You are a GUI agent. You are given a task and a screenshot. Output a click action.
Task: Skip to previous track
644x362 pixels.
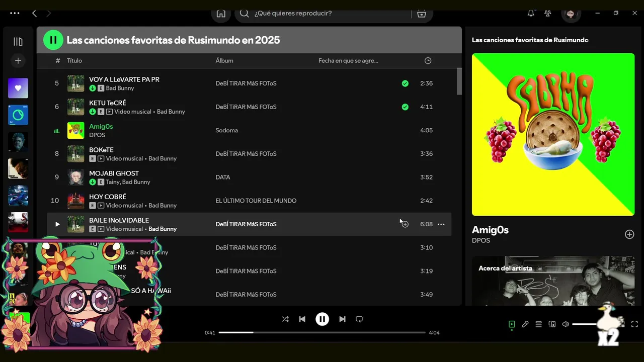[x=302, y=319]
